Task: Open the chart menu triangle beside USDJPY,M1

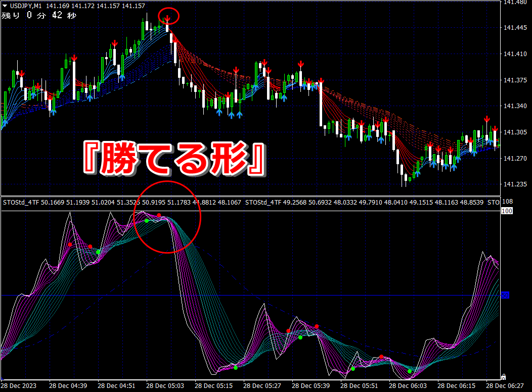Action: [5, 6]
